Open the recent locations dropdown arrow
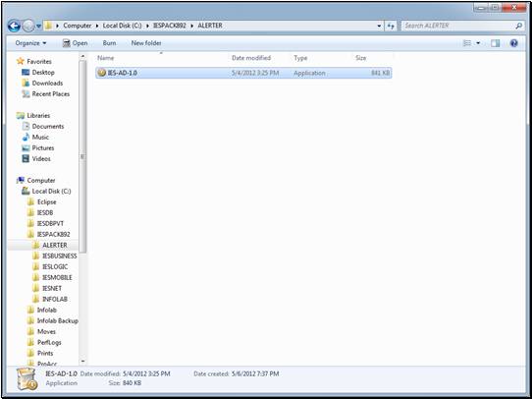The width and height of the screenshot is (532, 399). pos(38,27)
